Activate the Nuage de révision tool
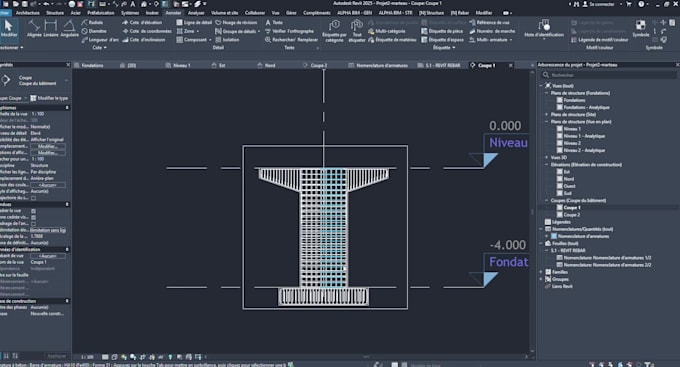 (236, 23)
